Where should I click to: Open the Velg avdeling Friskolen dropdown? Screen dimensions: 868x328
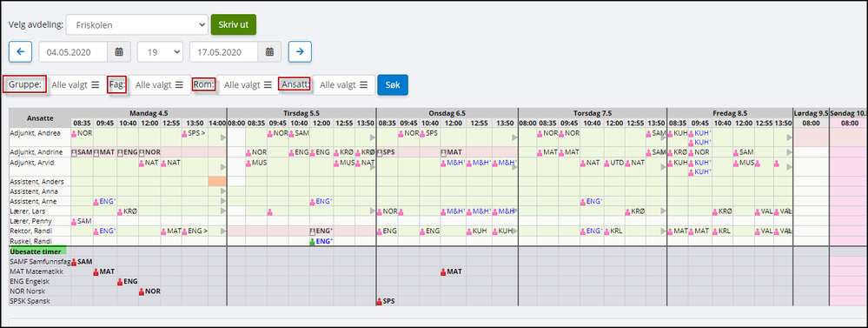136,24
